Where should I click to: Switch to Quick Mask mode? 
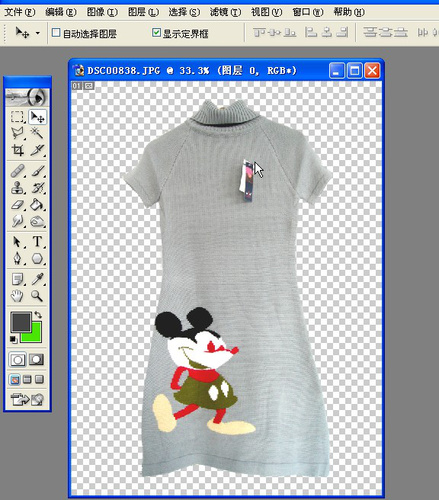36,360
